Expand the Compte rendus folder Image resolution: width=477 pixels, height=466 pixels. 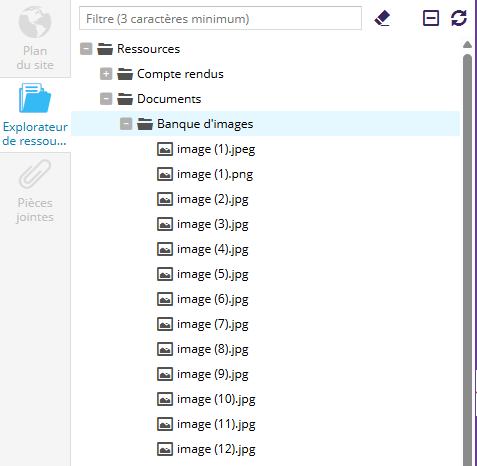(x=106, y=74)
